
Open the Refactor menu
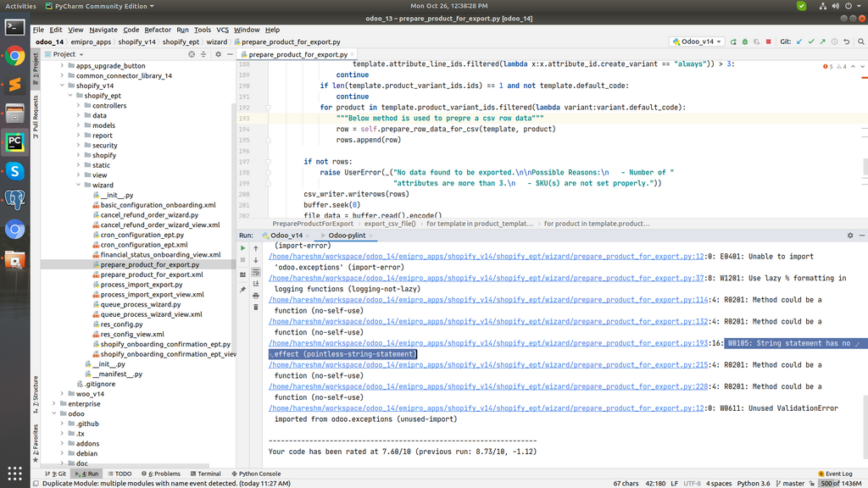[x=158, y=30]
